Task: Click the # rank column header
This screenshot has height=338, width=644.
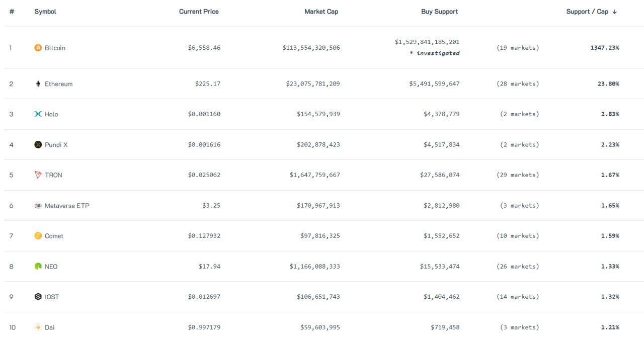Action: (12, 12)
